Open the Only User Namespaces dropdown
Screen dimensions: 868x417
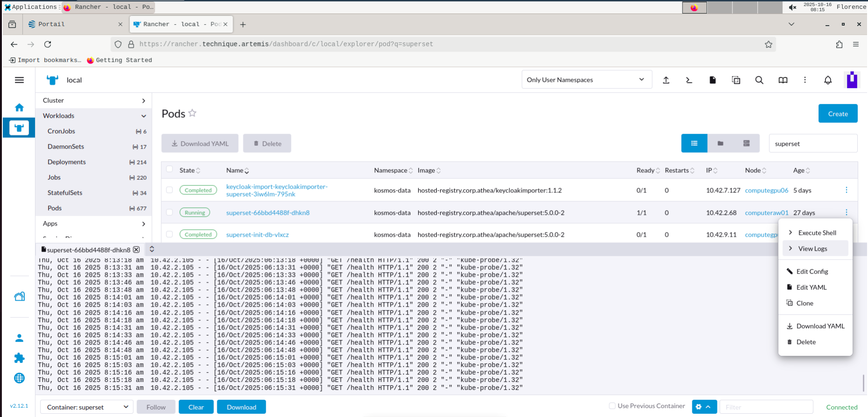586,80
